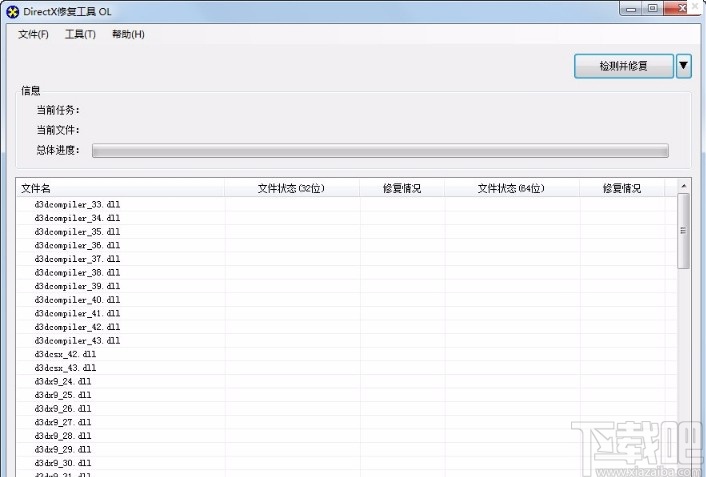Select row d3dcompiler_41.dll
The height and width of the screenshot is (477, 706).
347,313
